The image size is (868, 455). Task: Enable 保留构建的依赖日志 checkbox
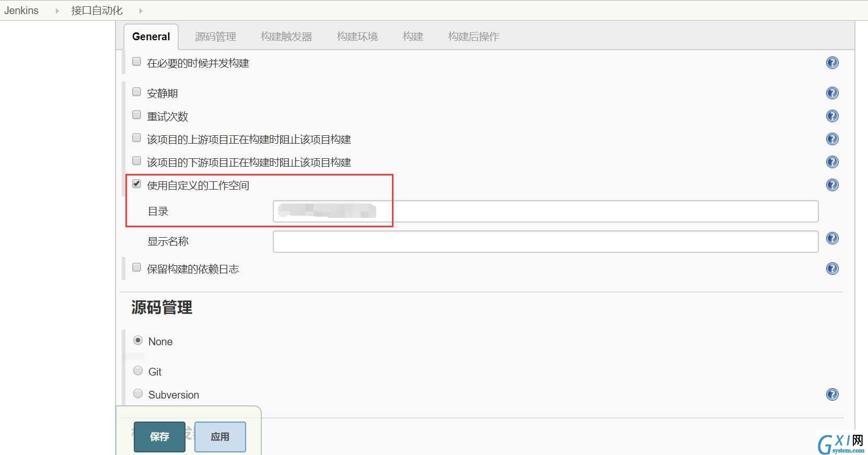click(x=136, y=267)
